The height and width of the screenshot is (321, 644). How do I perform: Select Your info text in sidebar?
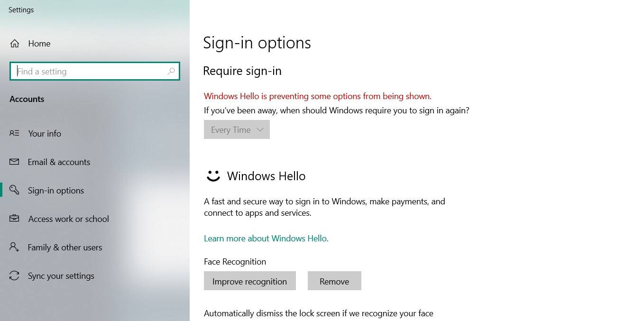[45, 134]
